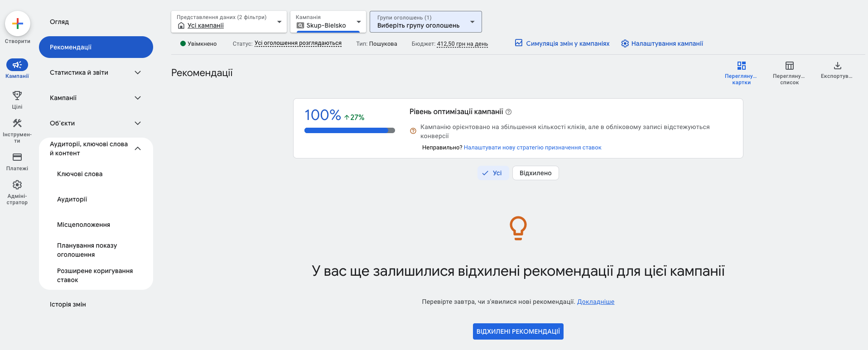
Task: Open the Адміністратор gear icon
Action: coord(17,185)
